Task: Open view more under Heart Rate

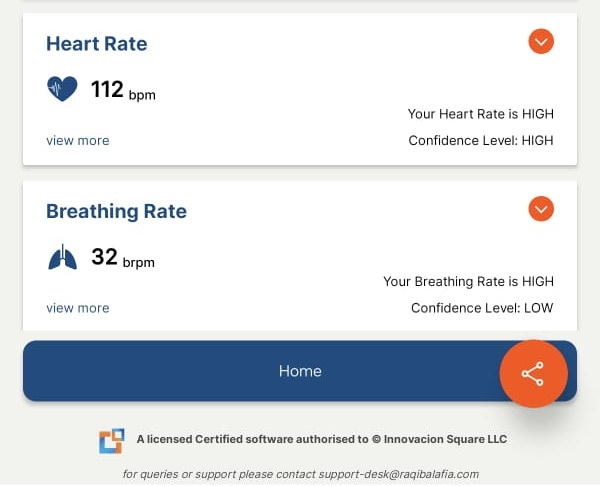Action: [x=78, y=141]
